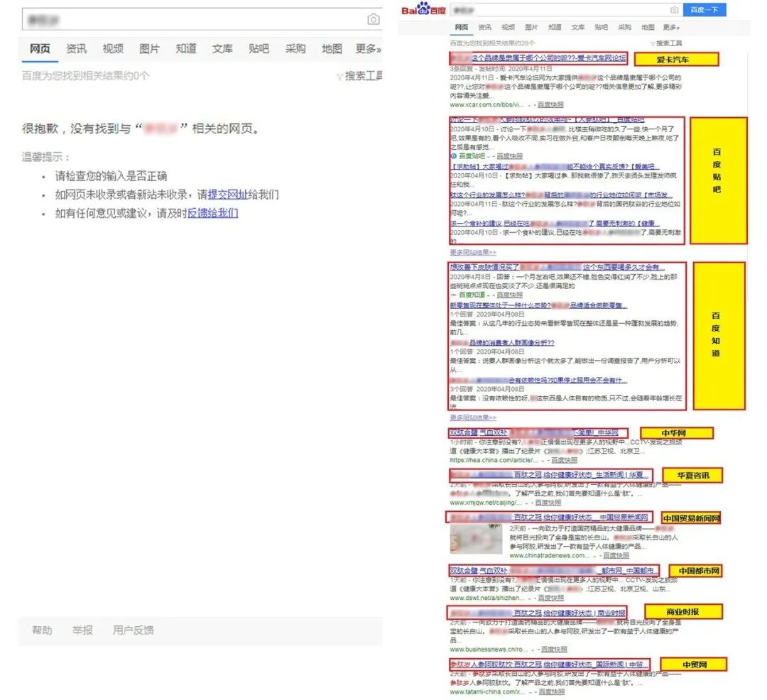Open 百度快照 beside hea.china.com URL
767x700 pixels.
point(564,461)
